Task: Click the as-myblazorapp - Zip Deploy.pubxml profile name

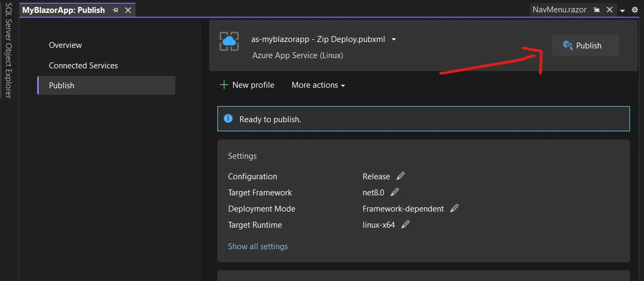Action: [319, 39]
